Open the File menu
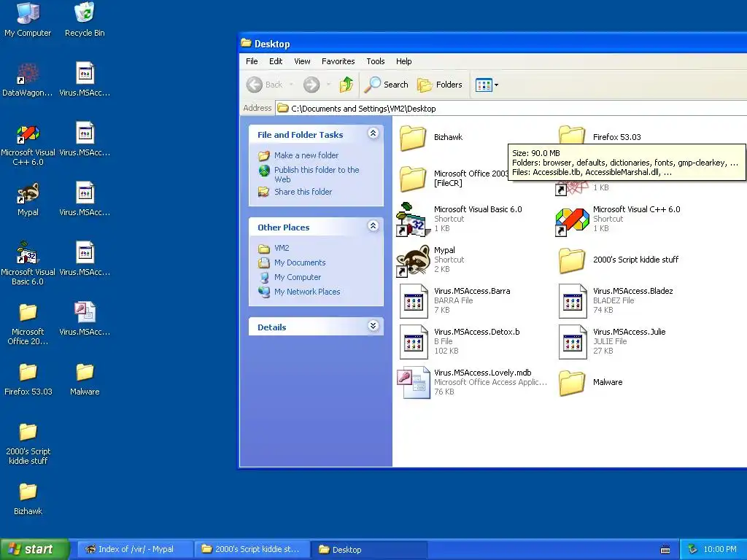 pos(252,61)
